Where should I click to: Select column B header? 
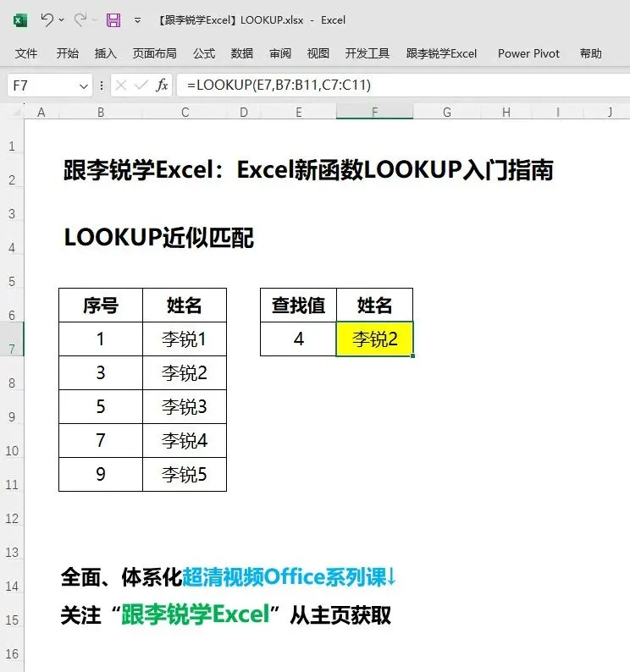(x=101, y=113)
